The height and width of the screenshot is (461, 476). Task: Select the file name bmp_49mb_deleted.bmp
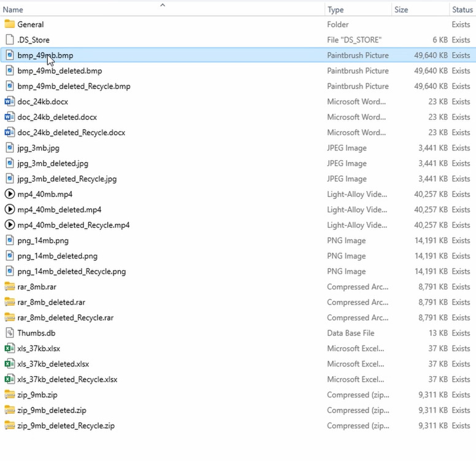60,71
